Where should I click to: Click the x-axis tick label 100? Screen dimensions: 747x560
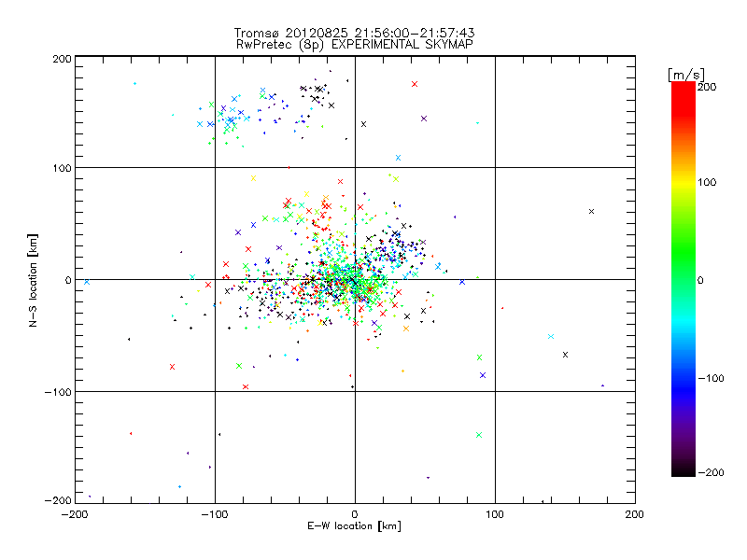(x=495, y=514)
